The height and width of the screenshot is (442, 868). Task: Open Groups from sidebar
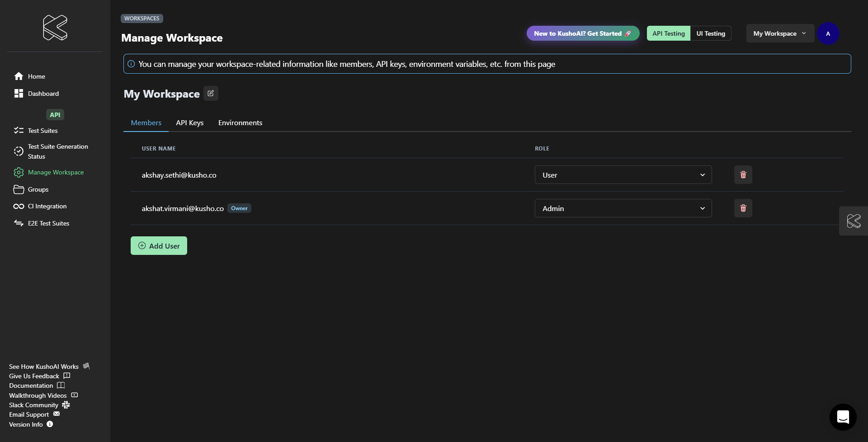click(38, 189)
